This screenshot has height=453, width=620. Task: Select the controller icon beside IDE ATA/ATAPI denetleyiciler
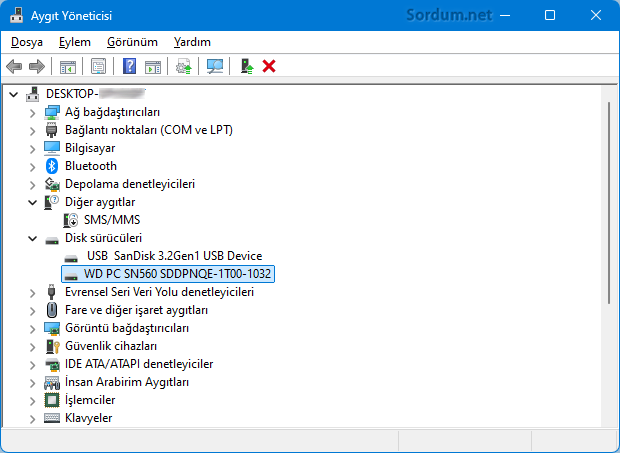pos(52,364)
